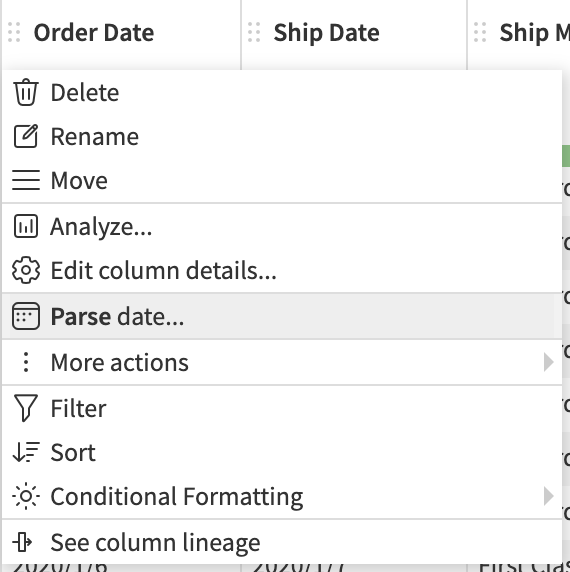Image resolution: width=570 pixels, height=572 pixels.
Task: Click the funnel Filter icon
Action: 26,408
